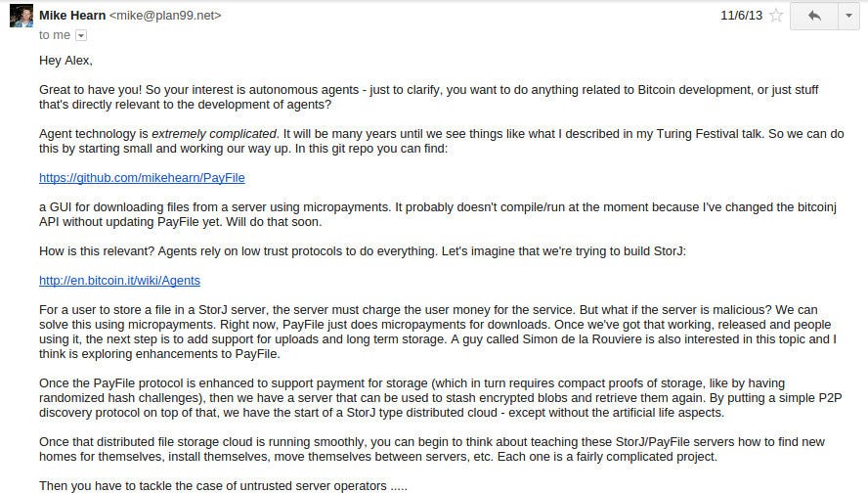
Task: Click the paragraph starting "Once that distributed file"
Action: pyautogui.click(x=432, y=449)
